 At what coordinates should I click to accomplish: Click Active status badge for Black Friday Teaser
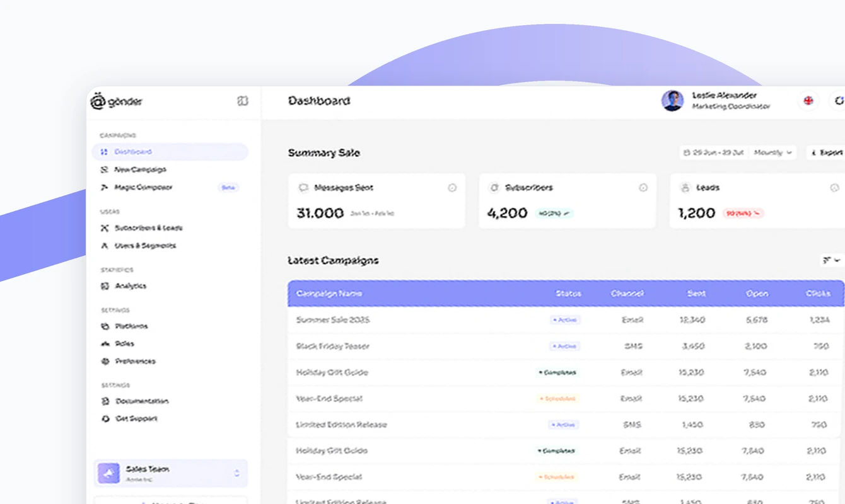(564, 346)
